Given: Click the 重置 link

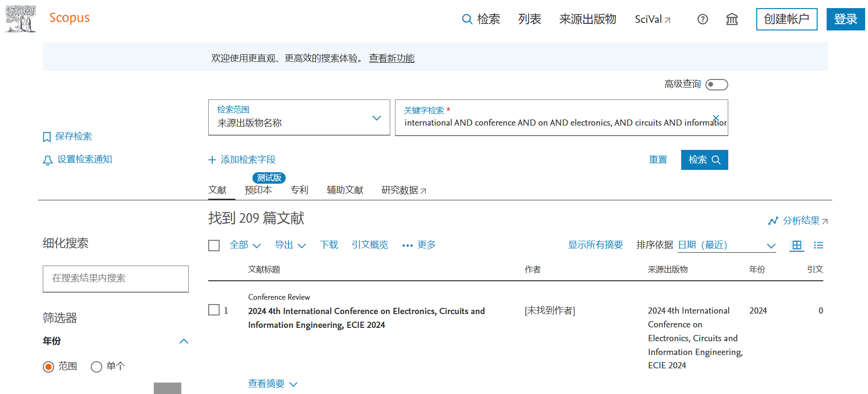Looking at the screenshot, I should pos(658,160).
